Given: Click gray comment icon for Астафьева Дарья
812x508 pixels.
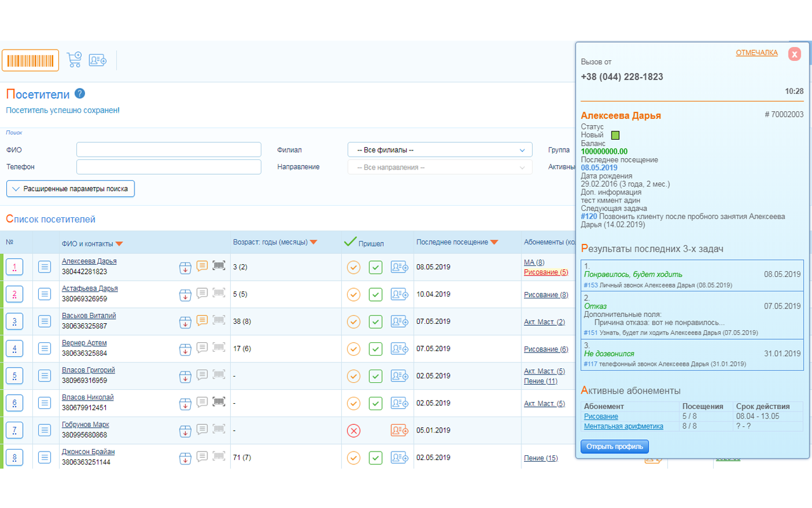Looking at the screenshot, I should 202,293.
